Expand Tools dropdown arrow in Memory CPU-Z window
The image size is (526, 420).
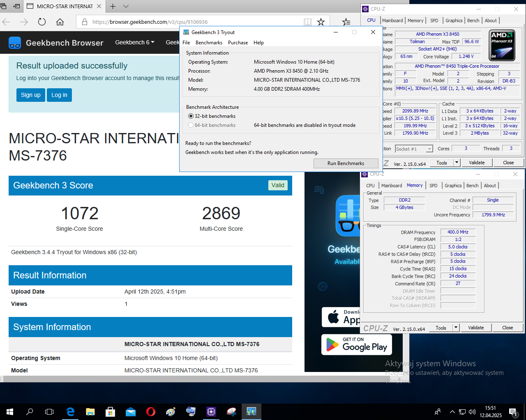(x=456, y=328)
